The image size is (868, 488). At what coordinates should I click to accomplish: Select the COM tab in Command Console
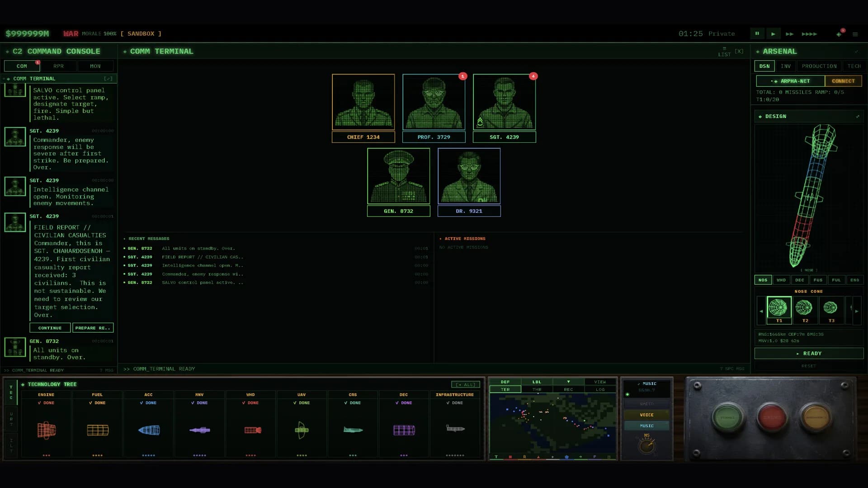(22, 66)
